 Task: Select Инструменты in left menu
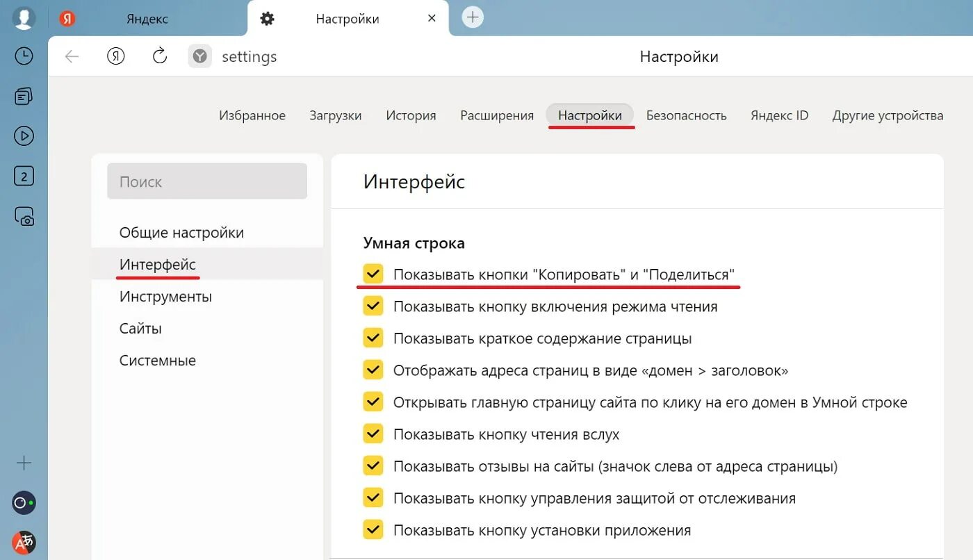pyautogui.click(x=207, y=297)
